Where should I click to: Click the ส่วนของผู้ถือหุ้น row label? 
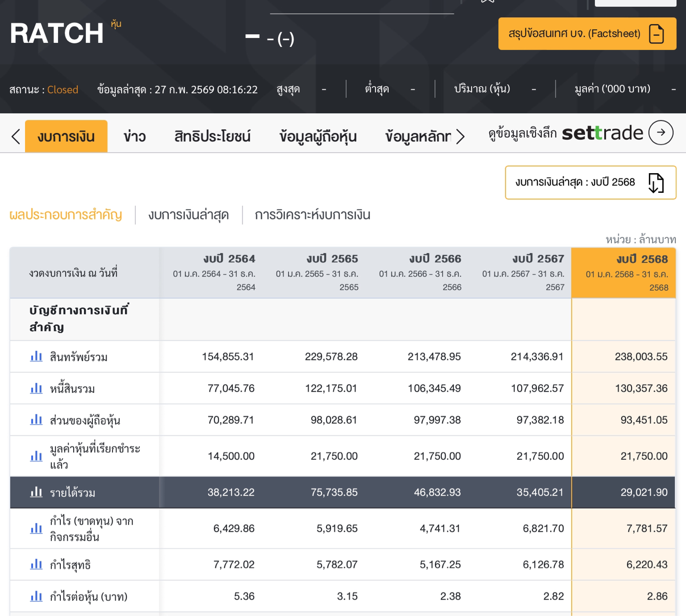85,420
